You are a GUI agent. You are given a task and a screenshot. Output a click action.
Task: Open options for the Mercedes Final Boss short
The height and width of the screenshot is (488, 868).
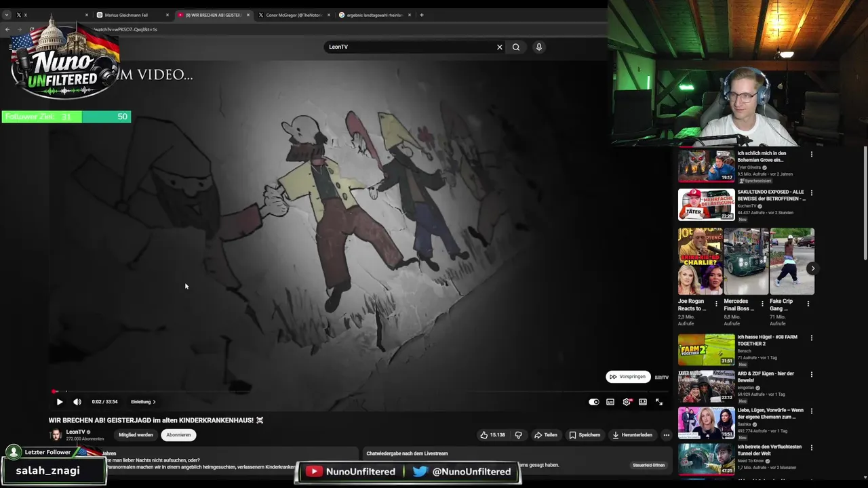tap(762, 304)
